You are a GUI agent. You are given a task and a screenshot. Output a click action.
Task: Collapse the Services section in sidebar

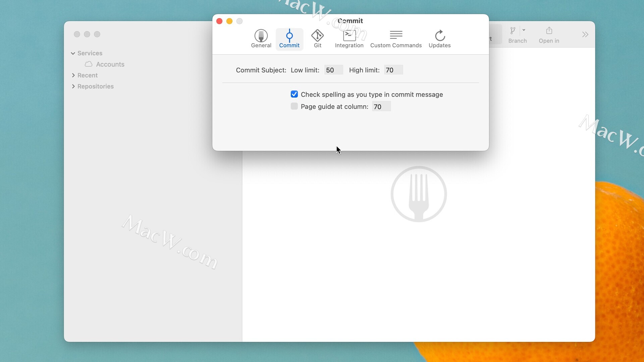click(x=73, y=53)
